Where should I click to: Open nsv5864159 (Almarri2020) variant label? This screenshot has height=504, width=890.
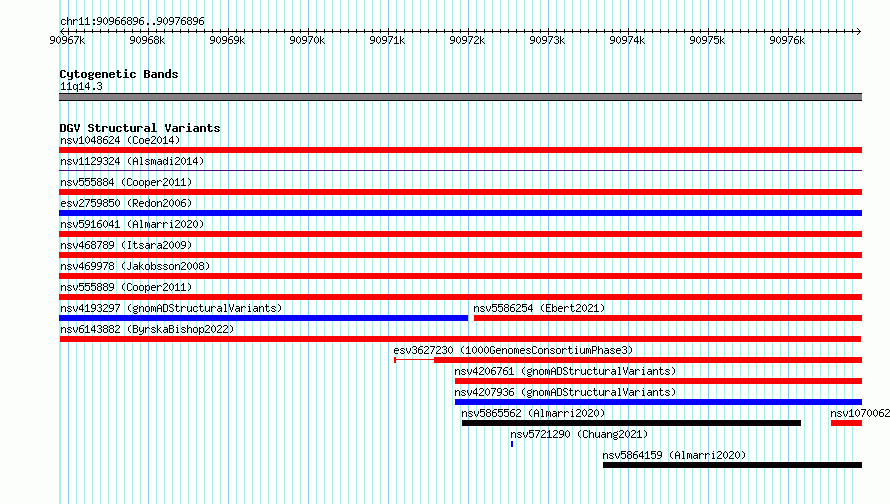coord(674,455)
